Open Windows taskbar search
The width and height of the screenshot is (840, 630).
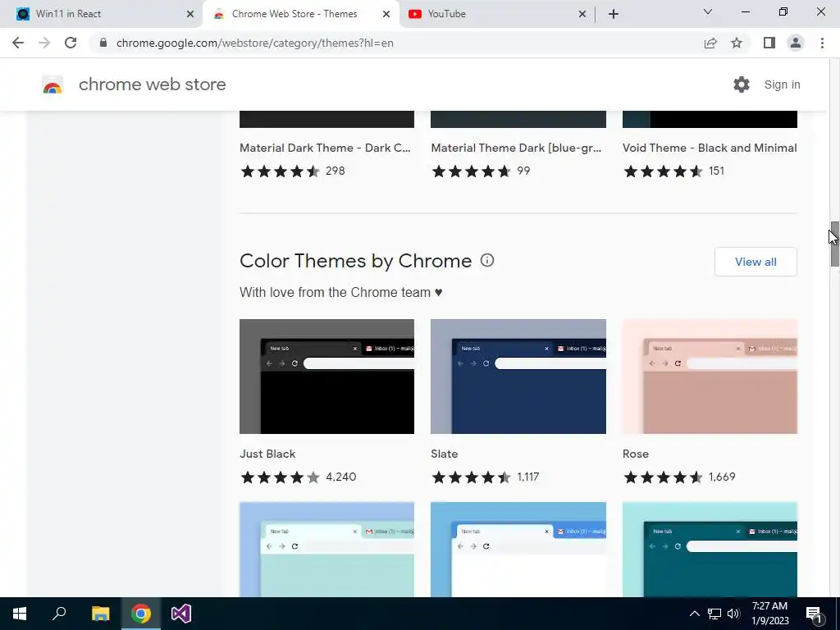click(x=59, y=614)
